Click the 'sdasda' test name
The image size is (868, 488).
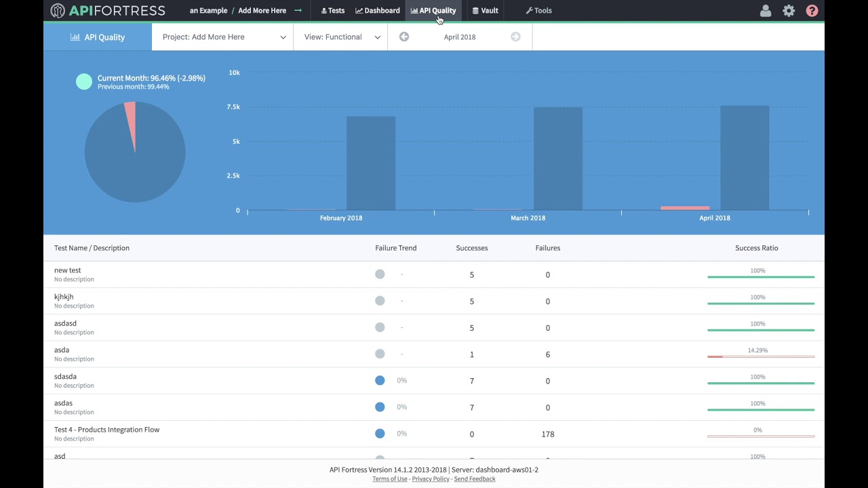click(x=65, y=376)
